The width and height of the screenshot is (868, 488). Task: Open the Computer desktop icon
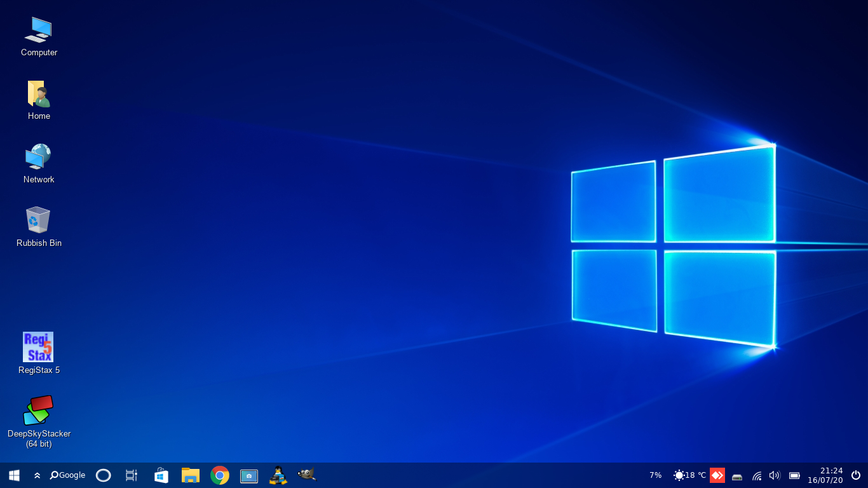[x=39, y=37]
